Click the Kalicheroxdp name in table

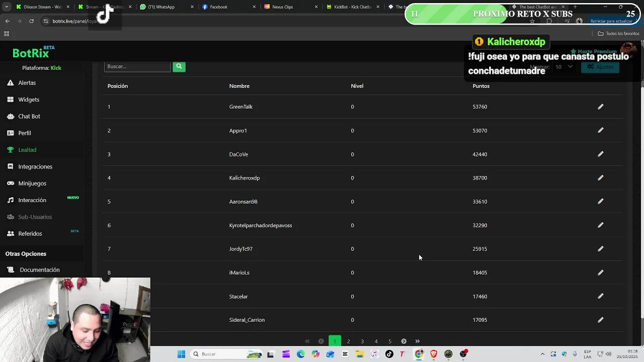(x=245, y=177)
